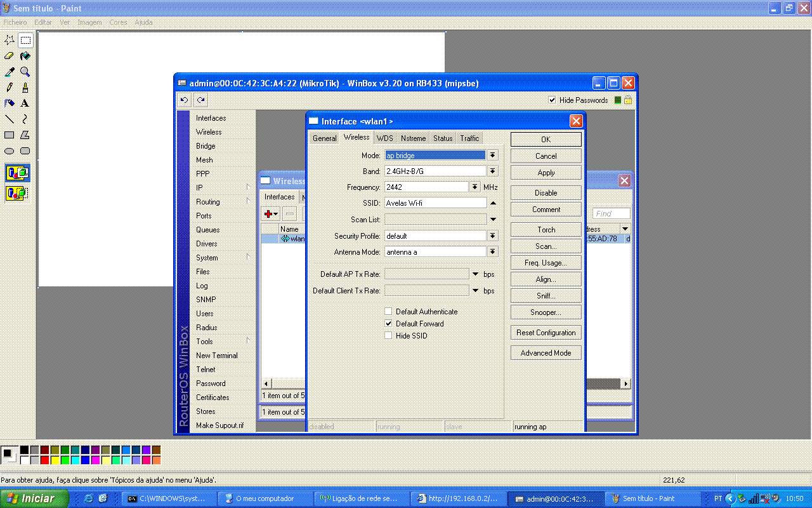Open the Status tab
The width and height of the screenshot is (812, 508).
pyautogui.click(x=443, y=138)
